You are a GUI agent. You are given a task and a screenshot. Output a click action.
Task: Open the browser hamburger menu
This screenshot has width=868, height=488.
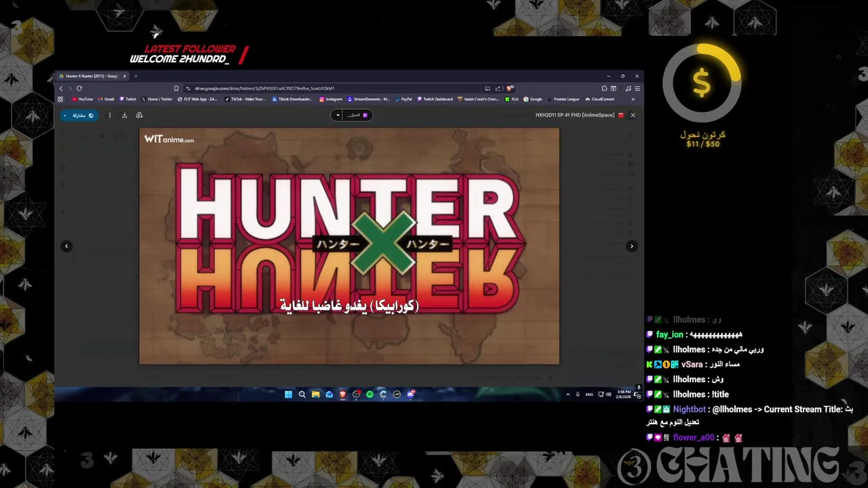[x=637, y=88]
